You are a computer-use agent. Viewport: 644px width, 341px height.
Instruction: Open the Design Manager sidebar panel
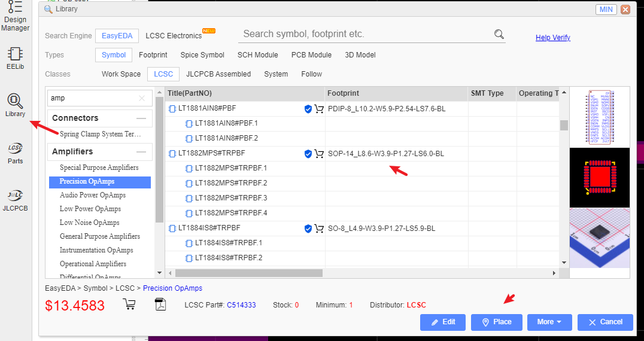click(x=15, y=16)
